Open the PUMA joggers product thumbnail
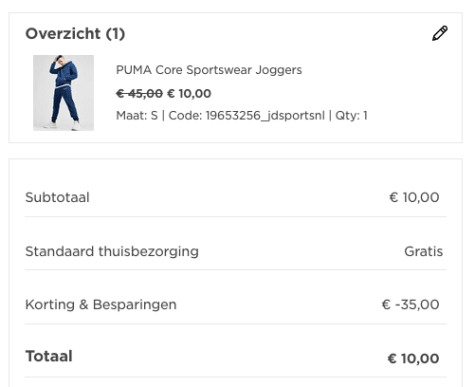The height and width of the screenshot is (387, 475). click(63, 93)
